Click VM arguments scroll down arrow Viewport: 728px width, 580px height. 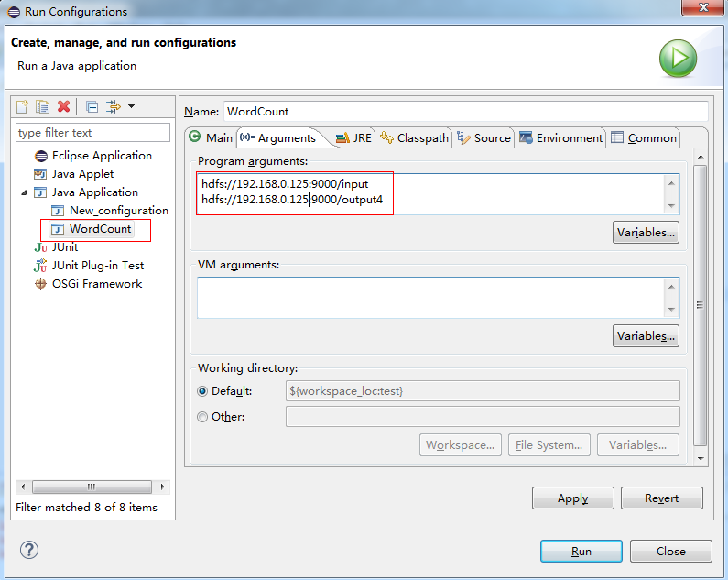tap(671, 309)
